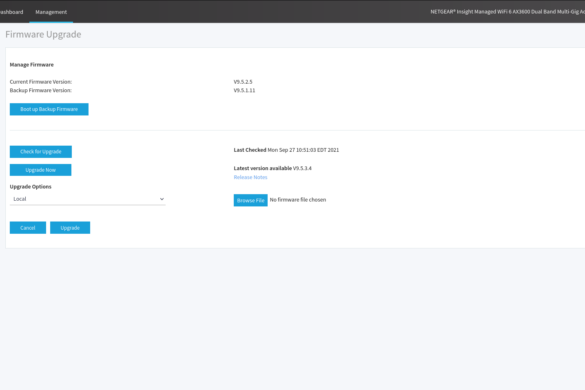This screenshot has width=585, height=390.
Task: Cancel the firmware upgrade
Action: coord(28,228)
